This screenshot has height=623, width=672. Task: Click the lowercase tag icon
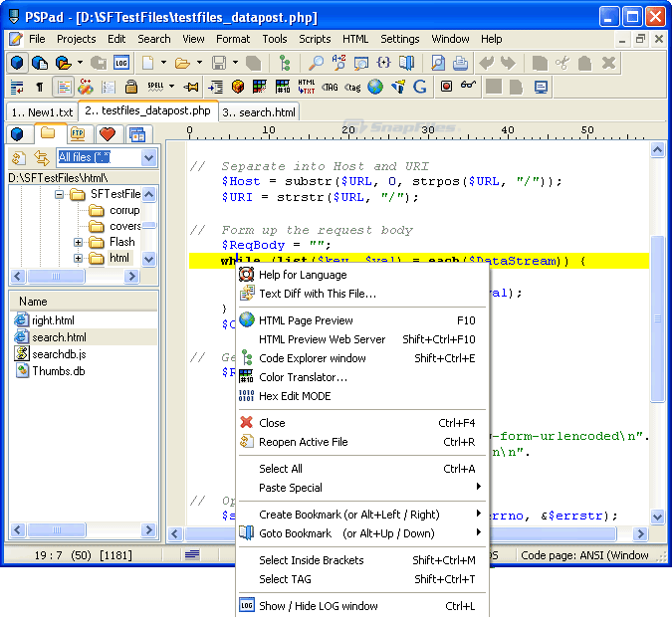click(352, 87)
